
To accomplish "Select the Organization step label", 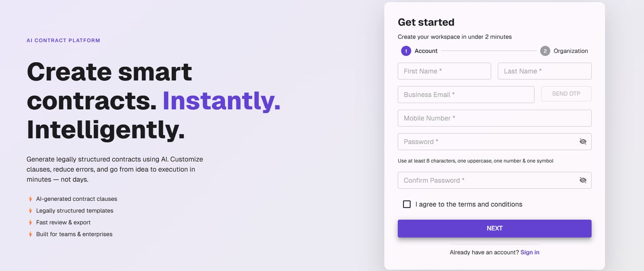I will point(570,51).
